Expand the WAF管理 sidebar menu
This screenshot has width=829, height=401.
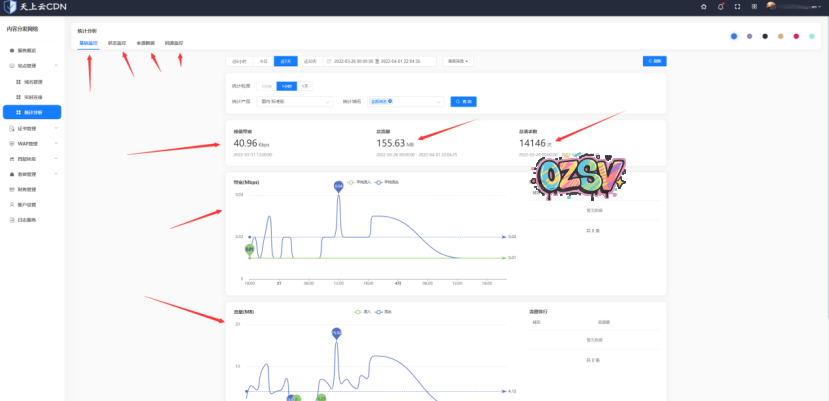tap(30, 143)
